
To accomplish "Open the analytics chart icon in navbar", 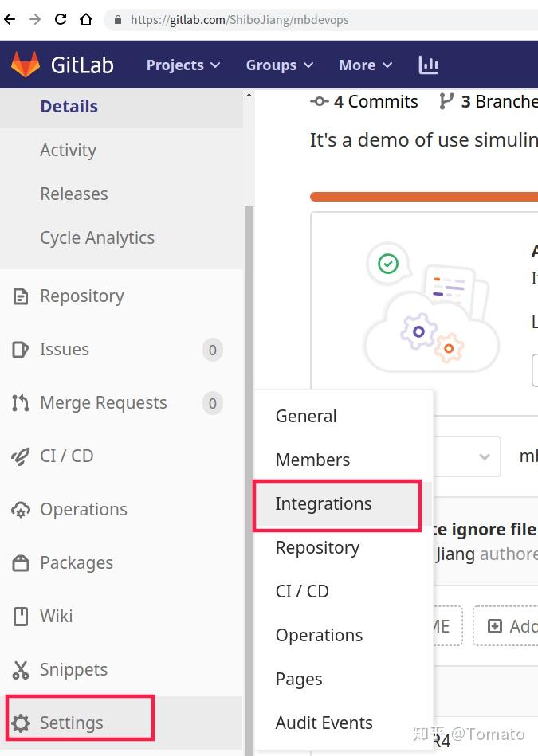I will pyautogui.click(x=429, y=65).
